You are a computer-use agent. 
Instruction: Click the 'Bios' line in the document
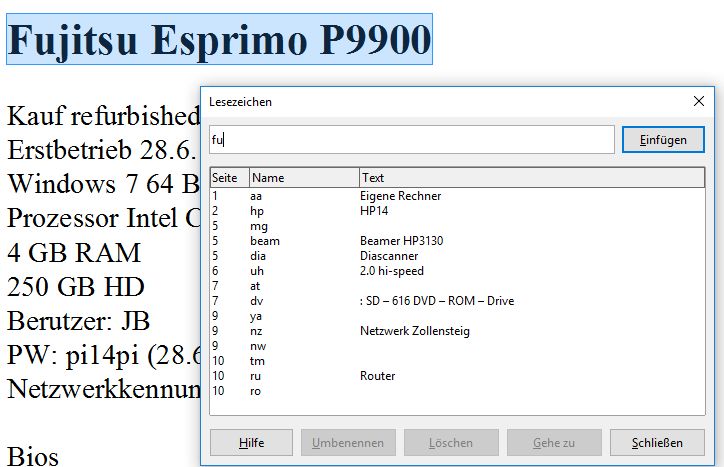coord(33,456)
